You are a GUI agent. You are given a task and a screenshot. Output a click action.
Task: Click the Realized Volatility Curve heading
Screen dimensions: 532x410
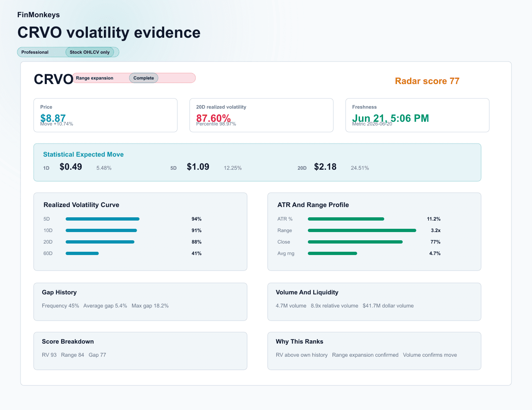point(81,205)
